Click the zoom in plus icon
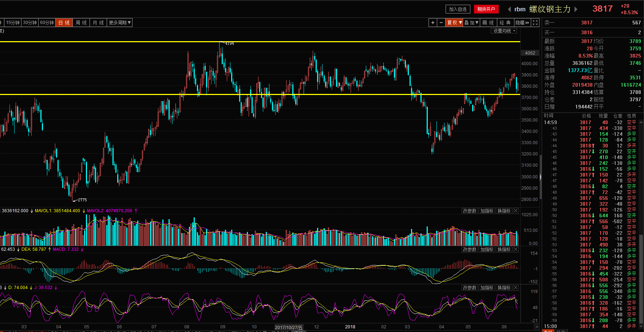 click(432, 23)
